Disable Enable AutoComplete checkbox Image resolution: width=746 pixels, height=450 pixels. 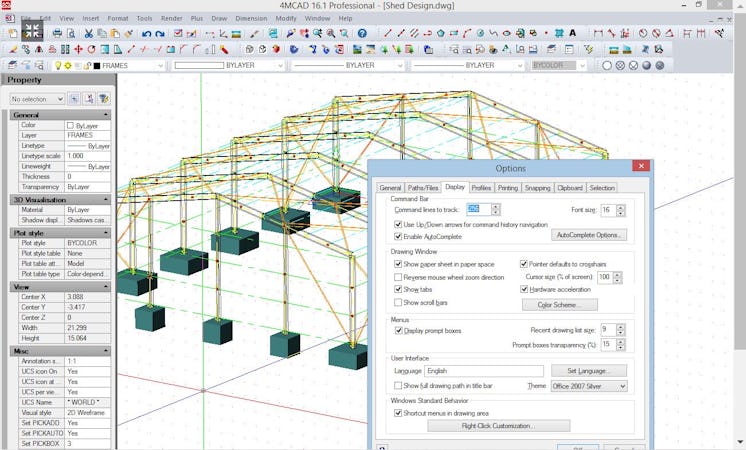[x=398, y=237]
